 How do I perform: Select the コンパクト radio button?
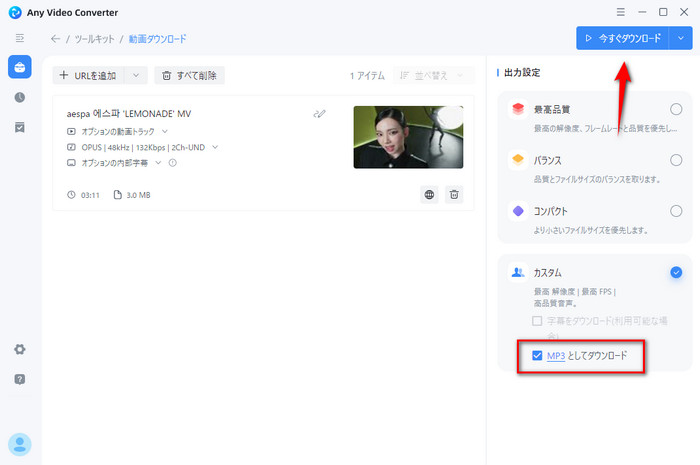(676, 211)
